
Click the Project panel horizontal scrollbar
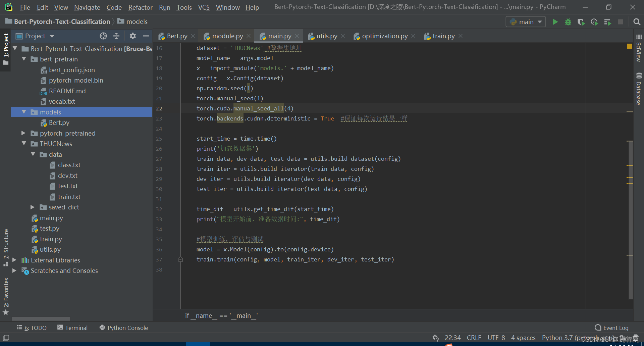coord(41,318)
